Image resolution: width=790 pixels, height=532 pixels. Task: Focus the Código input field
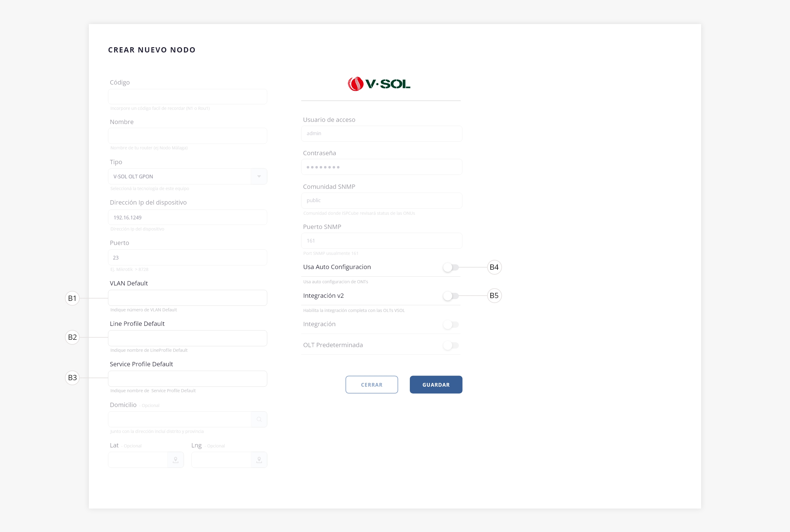(187, 97)
